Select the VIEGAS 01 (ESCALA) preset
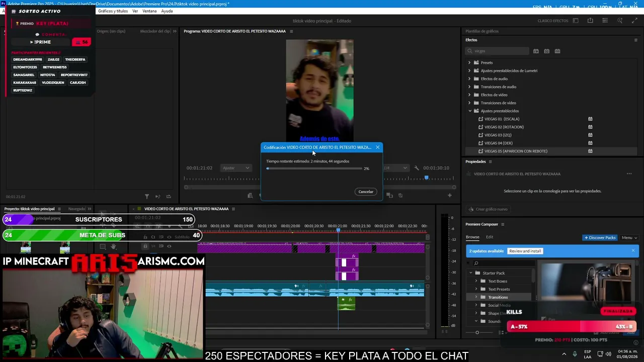 coord(501,119)
